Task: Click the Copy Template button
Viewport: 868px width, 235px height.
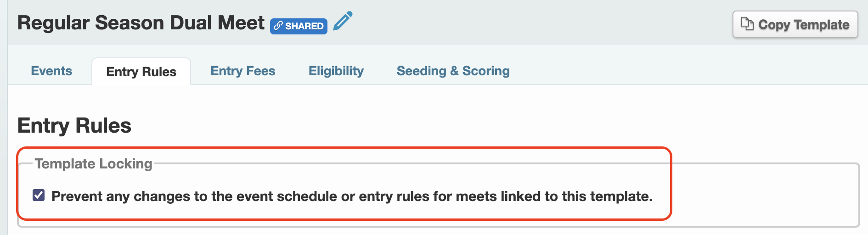Action: [795, 24]
